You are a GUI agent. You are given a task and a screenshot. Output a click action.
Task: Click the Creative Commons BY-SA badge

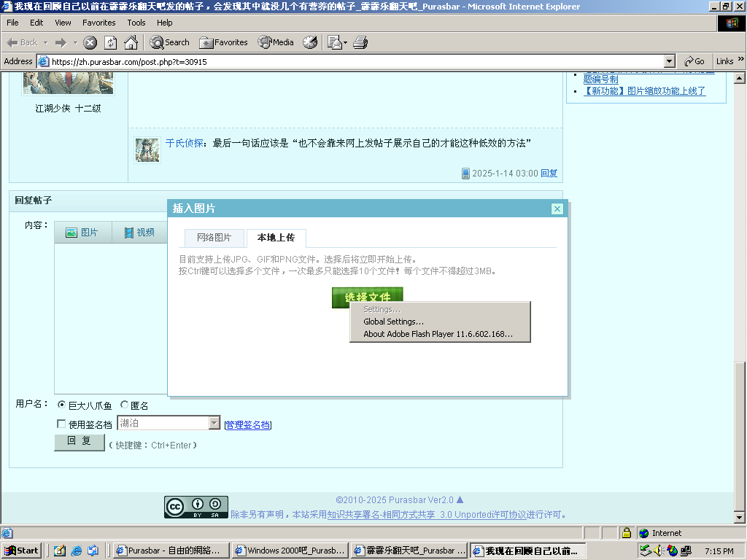tap(196, 507)
